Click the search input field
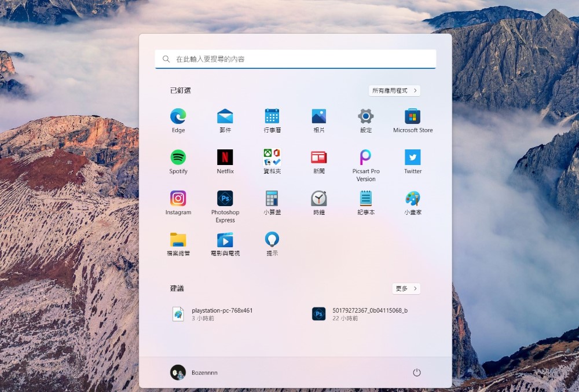 coord(295,59)
